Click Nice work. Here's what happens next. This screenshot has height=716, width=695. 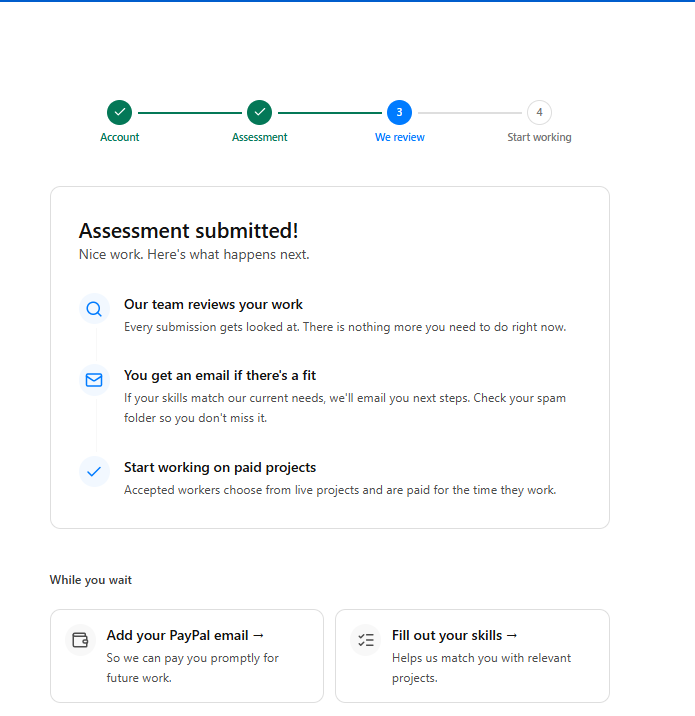(x=194, y=254)
